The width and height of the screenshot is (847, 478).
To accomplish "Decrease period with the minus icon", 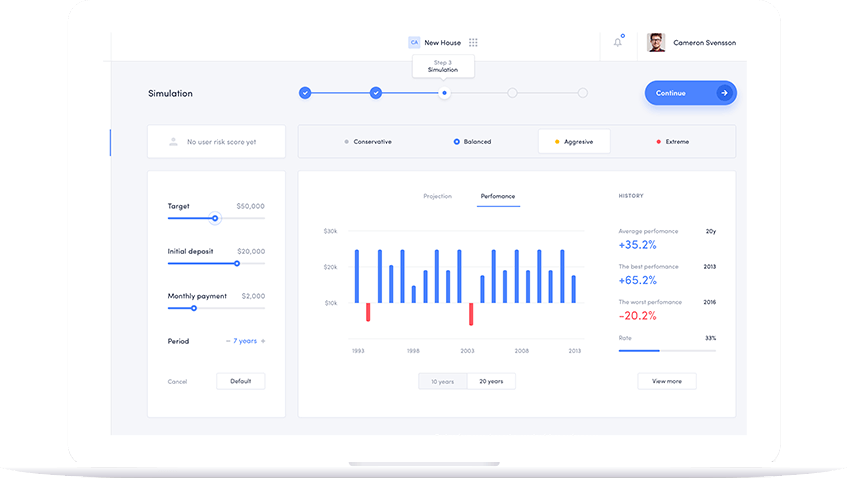I will [228, 341].
